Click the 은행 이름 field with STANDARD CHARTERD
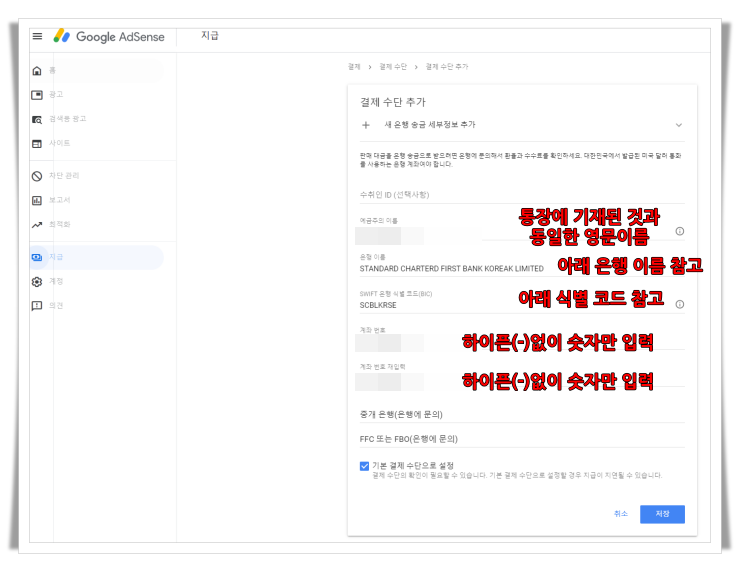Viewport: 740px width, 572px height. [x=522, y=265]
